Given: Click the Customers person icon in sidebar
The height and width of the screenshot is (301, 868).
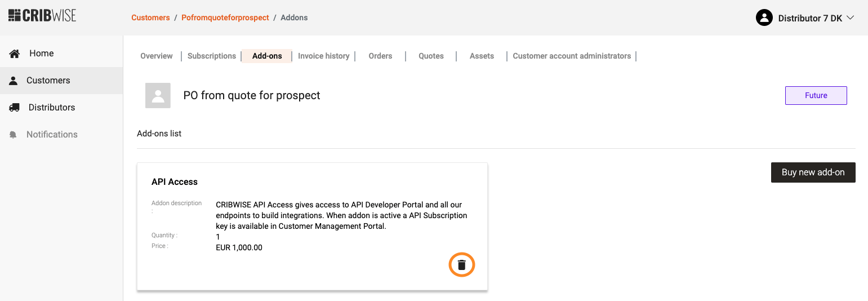Looking at the screenshot, I should 14,81.
